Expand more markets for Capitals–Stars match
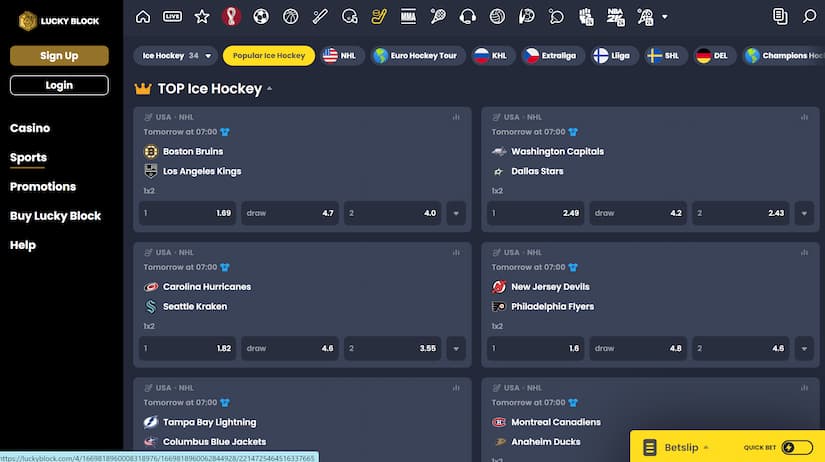 coord(804,213)
